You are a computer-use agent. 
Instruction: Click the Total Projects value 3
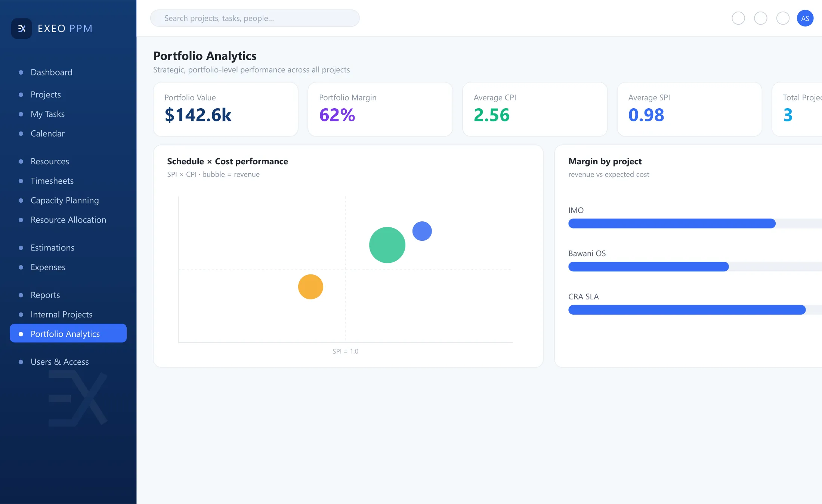(x=788, y=115)
